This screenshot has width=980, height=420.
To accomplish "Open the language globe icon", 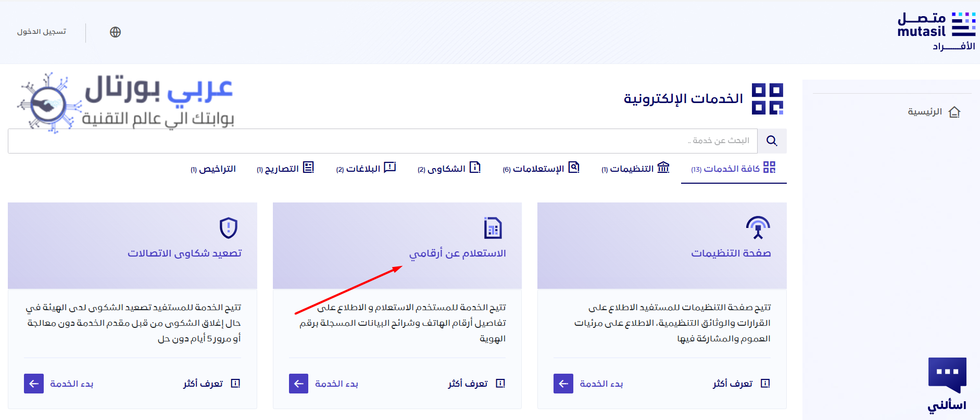I will [116, 32].
